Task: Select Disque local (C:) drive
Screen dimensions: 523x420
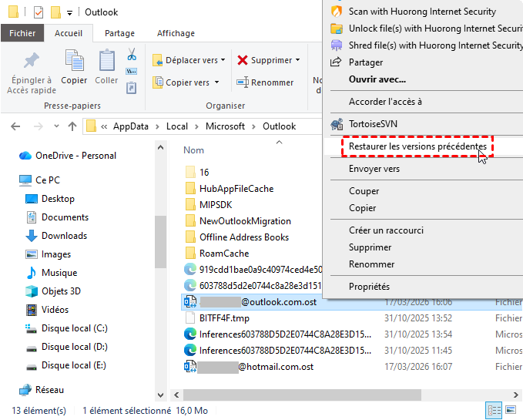Action: click(67, 328)
